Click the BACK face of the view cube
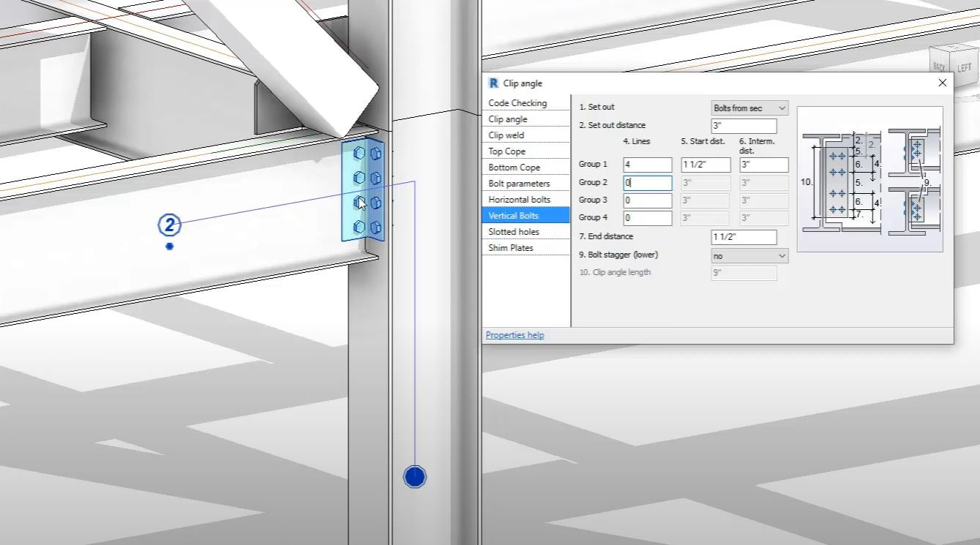This screenshot has height=545, width=980. pyautogui.click(x=940, y=64)
